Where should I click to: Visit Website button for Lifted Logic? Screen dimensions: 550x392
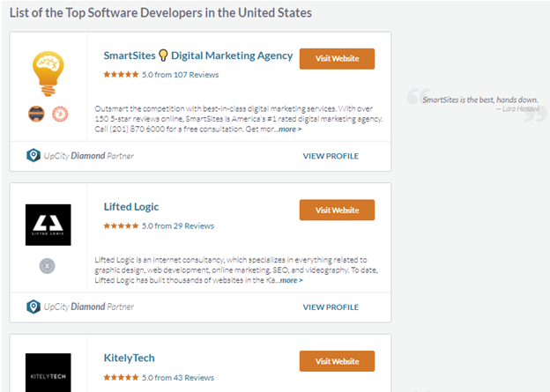[x=337, y=210]
